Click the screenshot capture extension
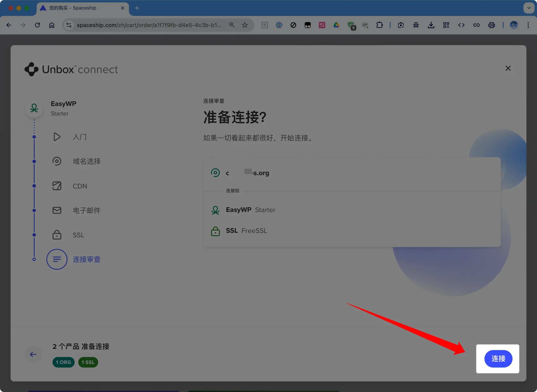This screenshot has height=392, width=537. 401,25
